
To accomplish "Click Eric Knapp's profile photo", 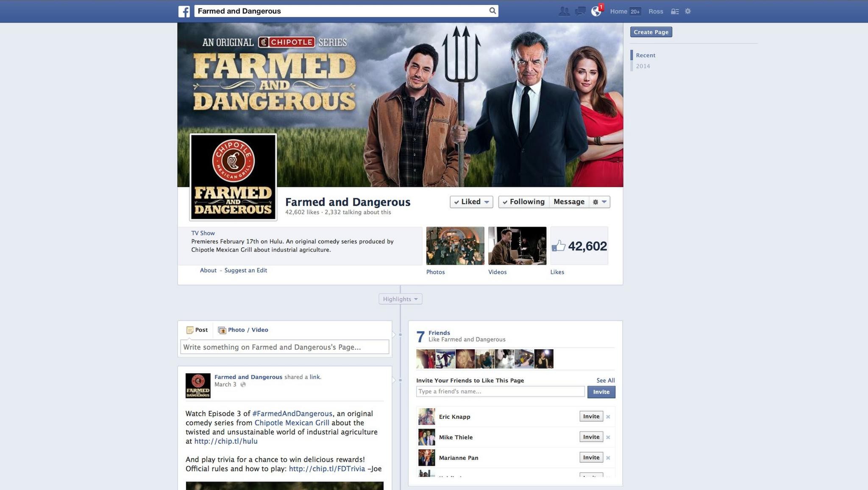I will (426, 417).
